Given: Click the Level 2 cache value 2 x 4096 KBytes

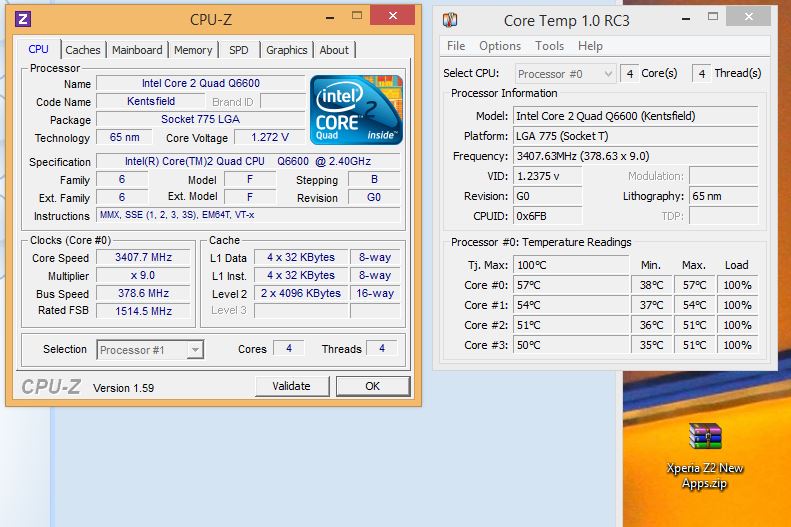Looking at the screenshot, I should [301, 294].
